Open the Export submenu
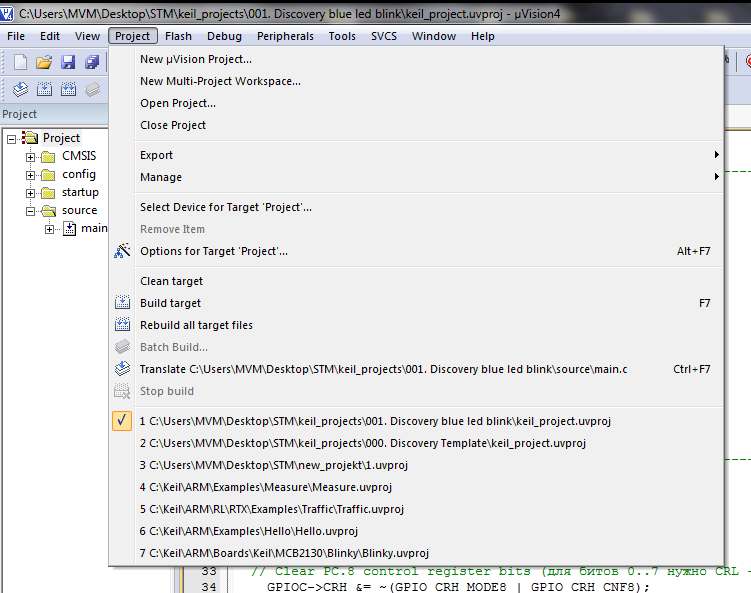 157,155
